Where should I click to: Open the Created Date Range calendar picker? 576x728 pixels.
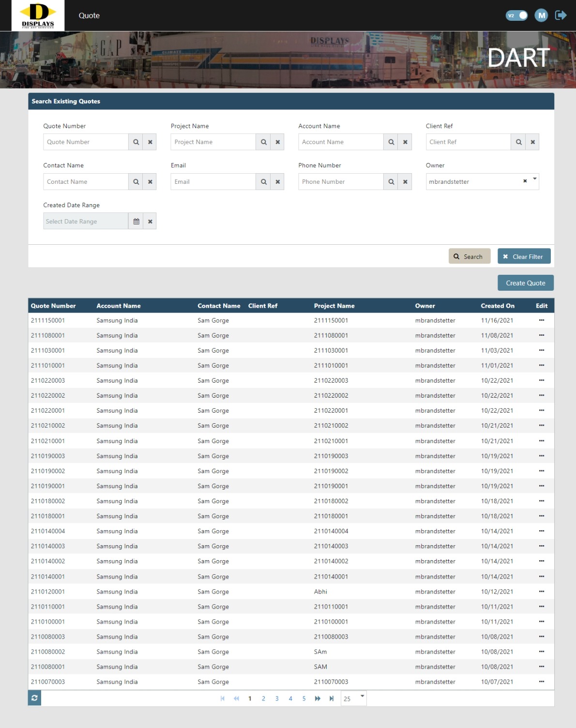[136, 222]
